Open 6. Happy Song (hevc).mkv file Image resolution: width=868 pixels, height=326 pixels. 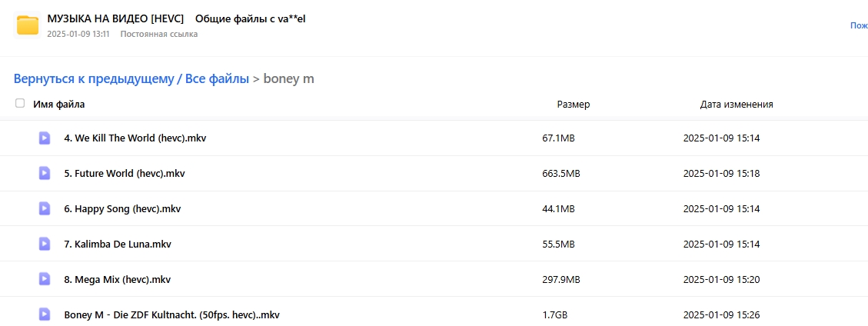pos(122,209)
